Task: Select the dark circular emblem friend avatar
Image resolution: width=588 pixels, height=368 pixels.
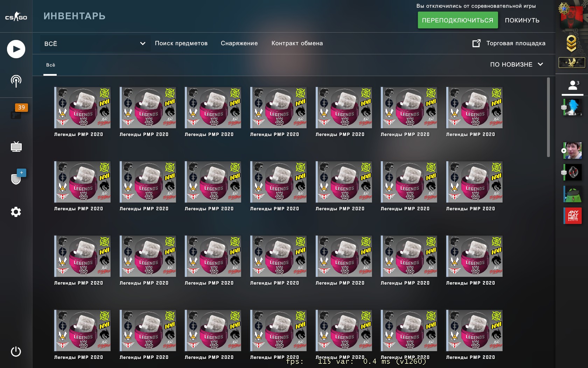Action: pyautogui.click(x=573, y=172)
